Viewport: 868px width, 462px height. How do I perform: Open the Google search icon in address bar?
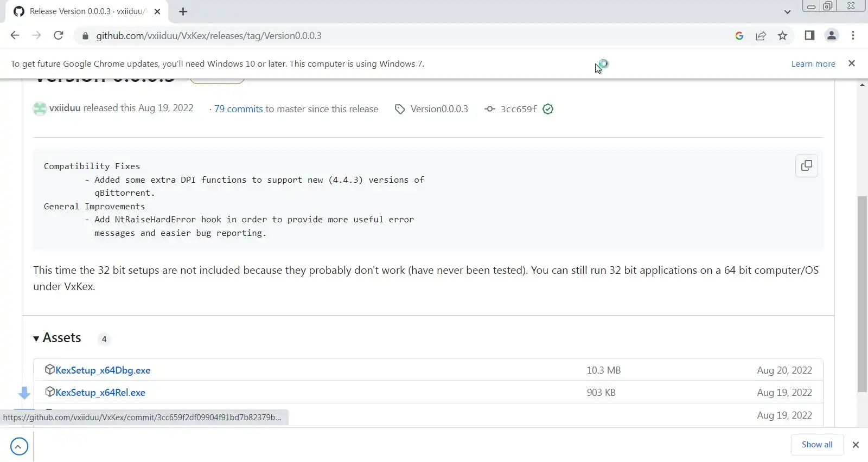(739, 36)
